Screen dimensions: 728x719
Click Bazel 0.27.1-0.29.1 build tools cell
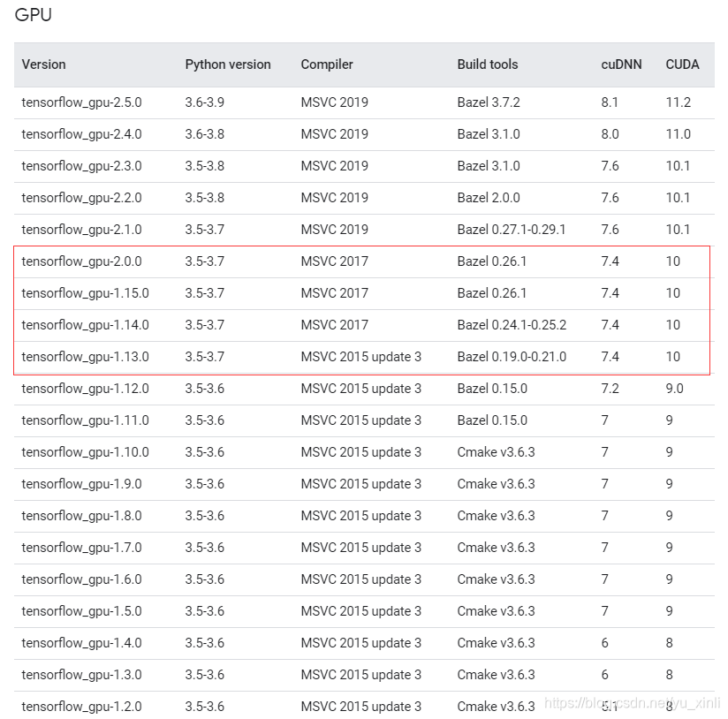(512, 230)
